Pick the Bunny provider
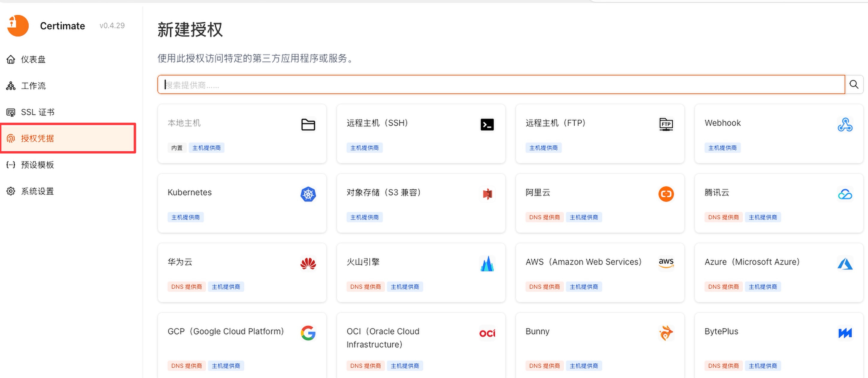Viewport: 868px width, 378px height. [600, 345]
